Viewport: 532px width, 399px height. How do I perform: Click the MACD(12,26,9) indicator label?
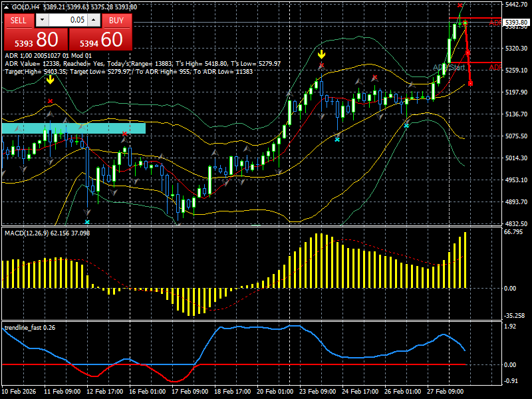(47, 233)
